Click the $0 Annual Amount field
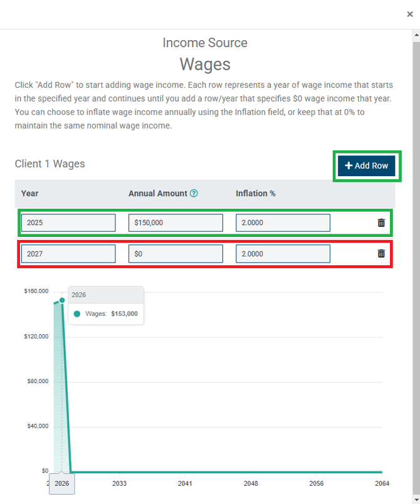The image size is (420, 504). [x=176, y=253]
